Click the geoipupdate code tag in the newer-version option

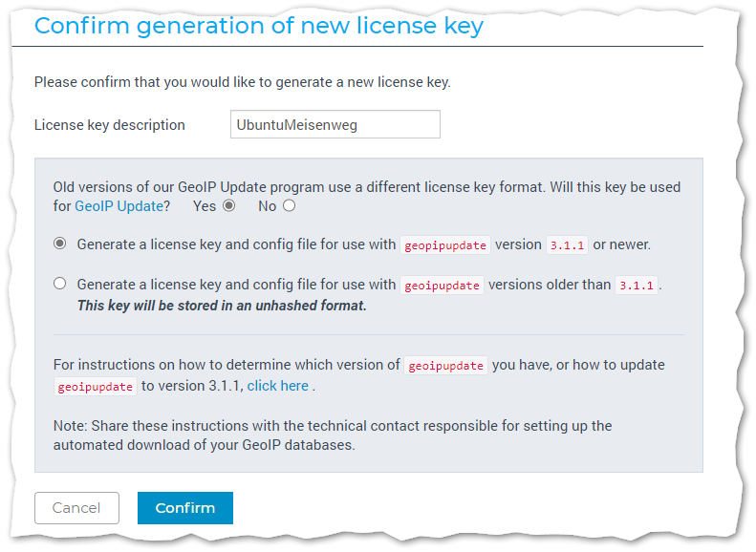pyautogui.click(x=444, y=245)
